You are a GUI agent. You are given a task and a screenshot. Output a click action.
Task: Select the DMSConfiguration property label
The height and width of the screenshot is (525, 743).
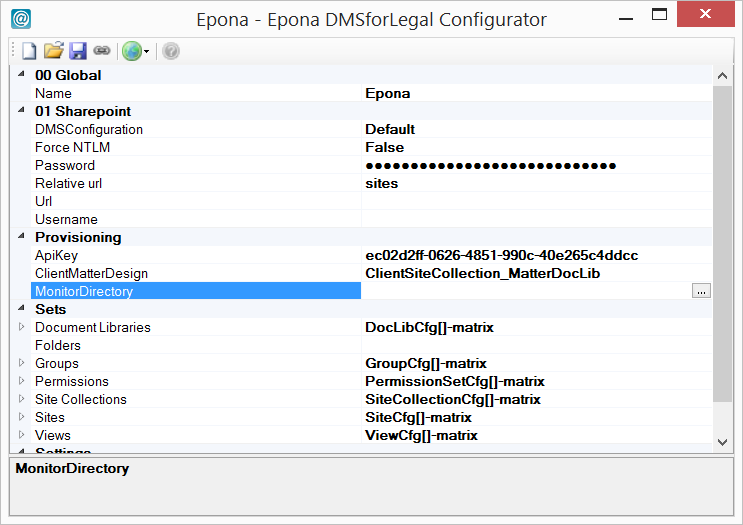(x=89, y=129)
